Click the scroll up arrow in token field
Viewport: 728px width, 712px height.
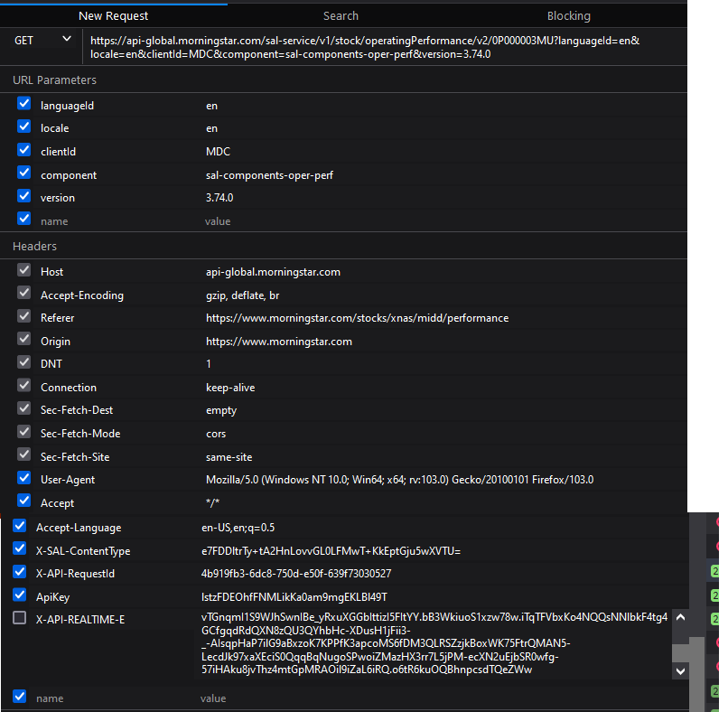pyautogui.click(x=680, y=617)
